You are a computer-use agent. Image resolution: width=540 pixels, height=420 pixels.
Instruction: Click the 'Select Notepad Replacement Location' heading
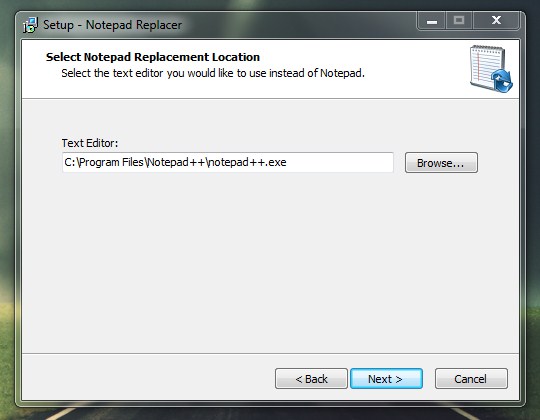point(153,57)
